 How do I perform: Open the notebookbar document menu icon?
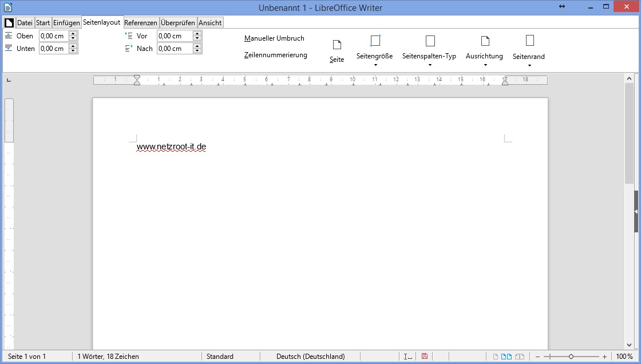point(9,22)
